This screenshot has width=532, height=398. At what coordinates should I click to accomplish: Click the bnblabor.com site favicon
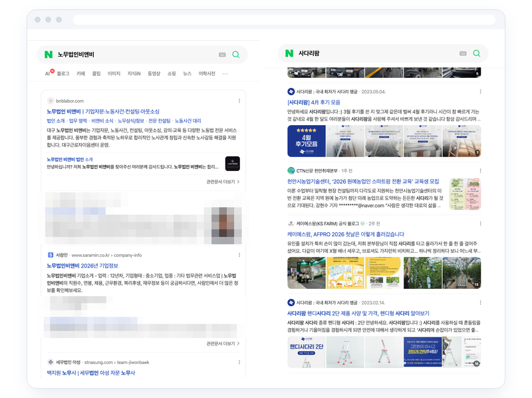(x=51, y=101)
